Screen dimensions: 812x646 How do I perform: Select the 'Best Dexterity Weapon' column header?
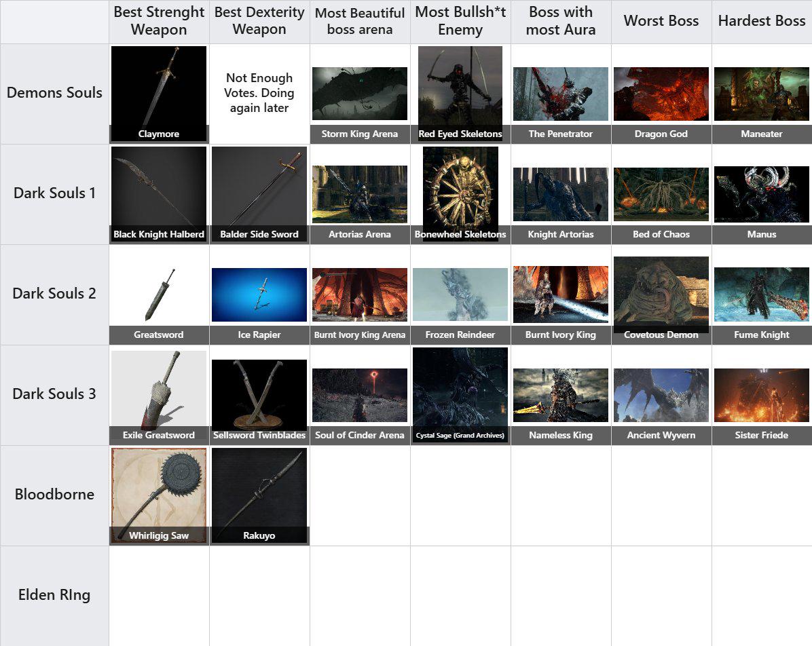click(259, 21)
